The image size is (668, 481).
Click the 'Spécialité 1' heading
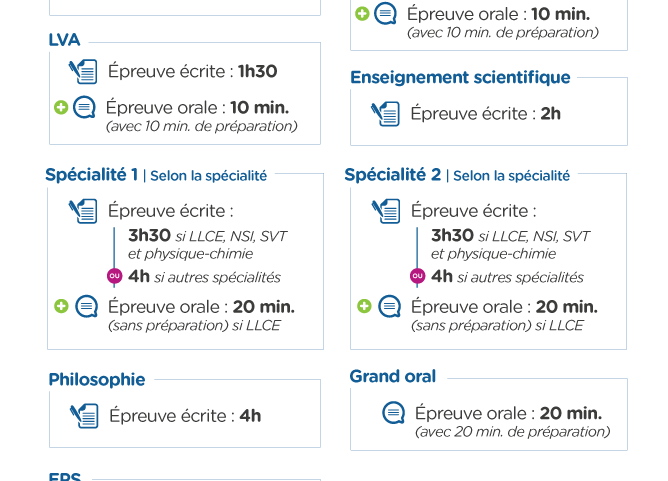92,175
